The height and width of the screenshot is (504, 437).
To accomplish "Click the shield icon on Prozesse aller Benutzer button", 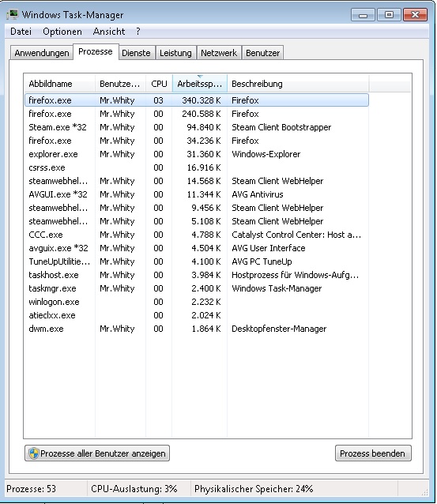I will click(x=33, y=453).
